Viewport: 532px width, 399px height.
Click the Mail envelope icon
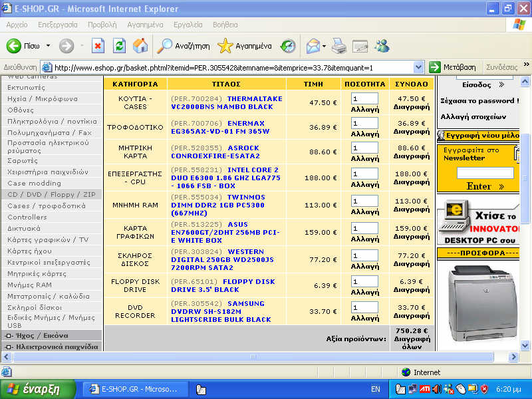(x=313, y=46)
